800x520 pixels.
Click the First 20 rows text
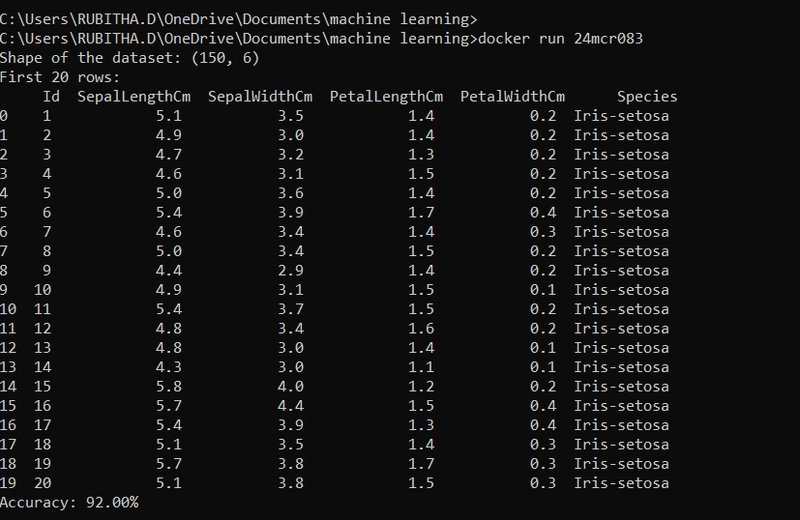pos(60,78)
